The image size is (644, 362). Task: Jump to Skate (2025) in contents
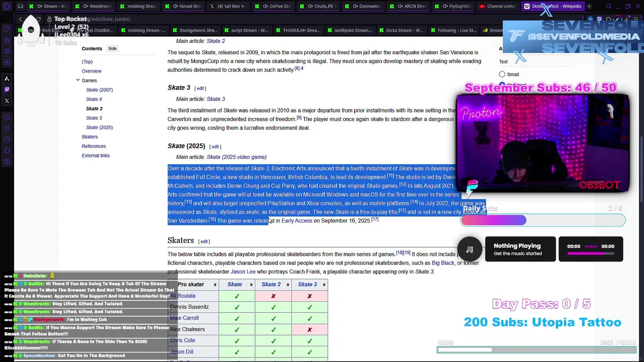coord(99,127)
